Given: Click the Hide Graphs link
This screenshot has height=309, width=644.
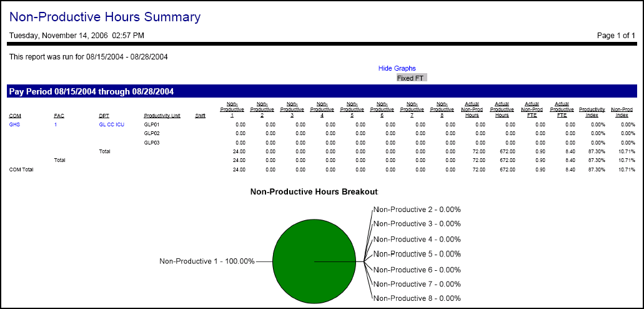Looking at the screenshot, I should [397, 68].
